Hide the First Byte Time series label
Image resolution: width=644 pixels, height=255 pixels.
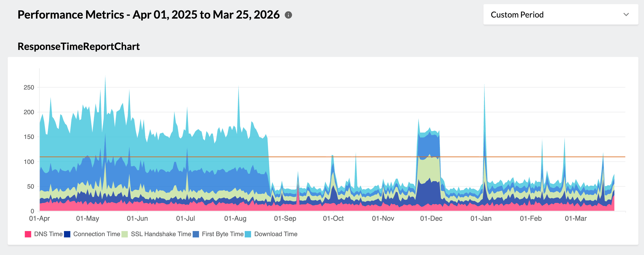tap(223, 234)
